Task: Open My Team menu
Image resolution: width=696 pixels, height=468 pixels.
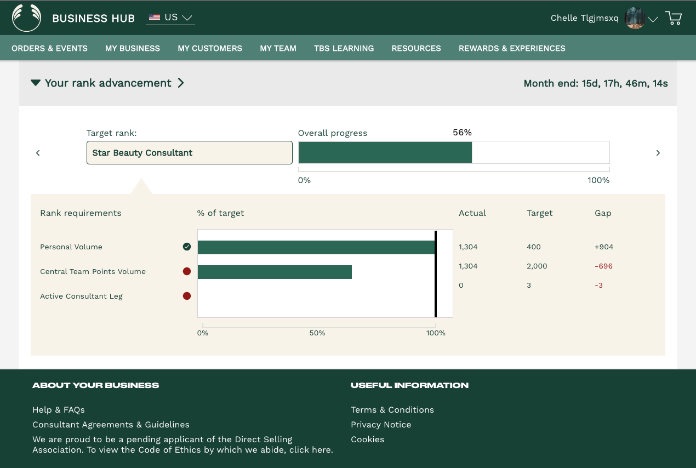Action: [x=278, y=48]
